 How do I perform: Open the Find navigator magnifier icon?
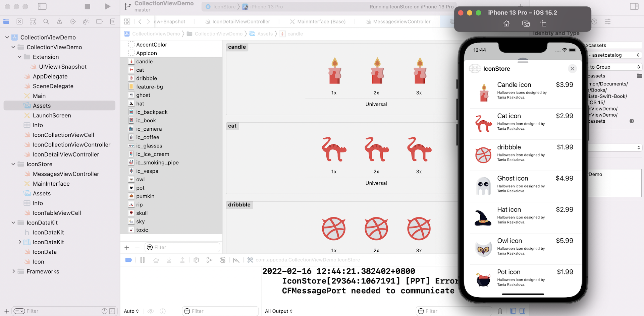[46, 22]
